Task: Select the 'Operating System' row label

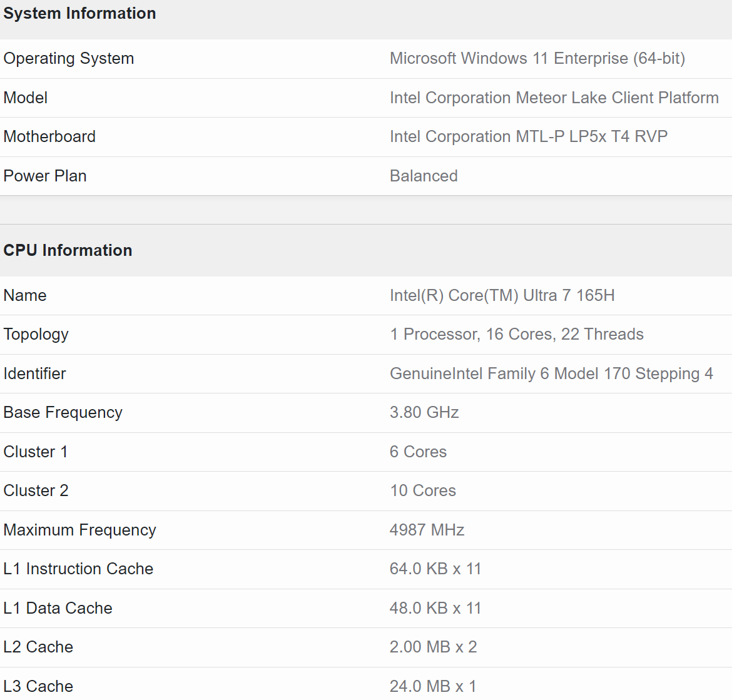Action: (69, 58)
